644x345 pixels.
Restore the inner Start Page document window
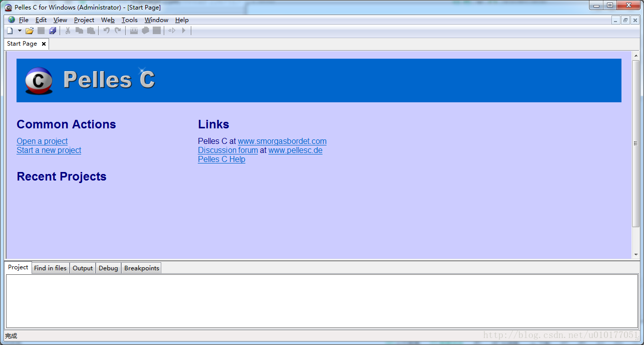[625, 21]
